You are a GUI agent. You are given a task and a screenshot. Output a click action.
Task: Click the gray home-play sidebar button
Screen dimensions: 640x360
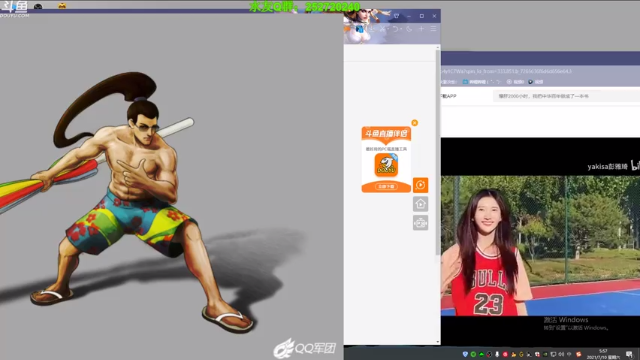[420, 204]
